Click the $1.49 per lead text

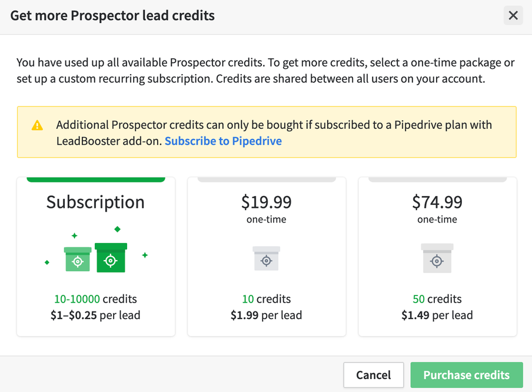coord(437,315)
